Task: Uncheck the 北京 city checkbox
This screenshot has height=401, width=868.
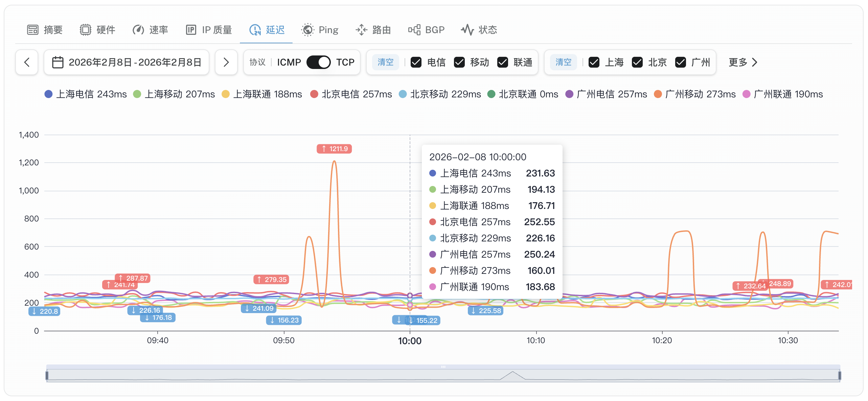Action: click(x=637, y=62)
